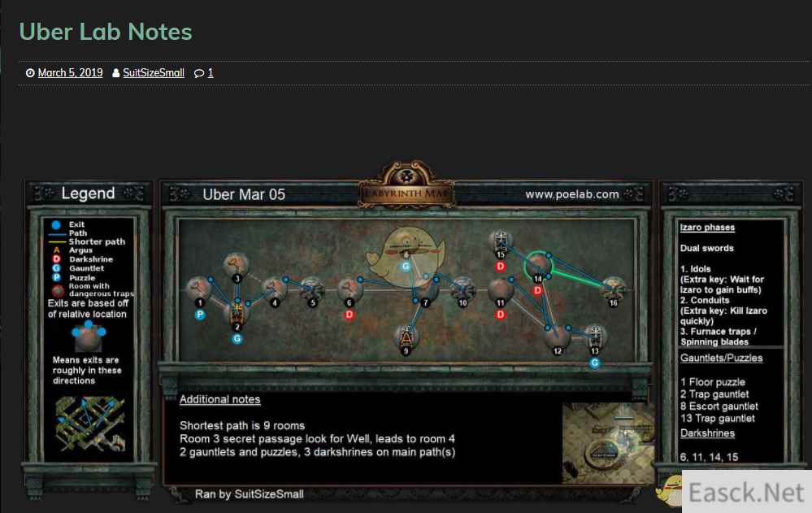This screenshot has height=513, width=812.
Task: Open author SuitSizeSmall's profile link
Action: coord(154,72)
